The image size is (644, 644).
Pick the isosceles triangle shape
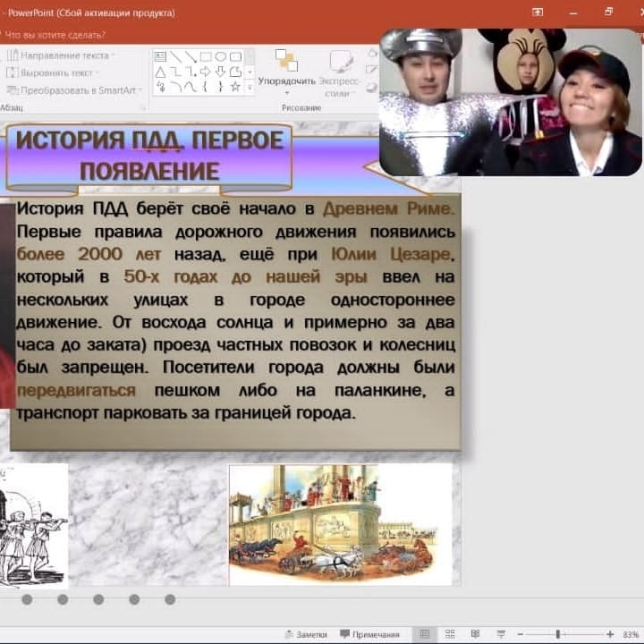161,72
